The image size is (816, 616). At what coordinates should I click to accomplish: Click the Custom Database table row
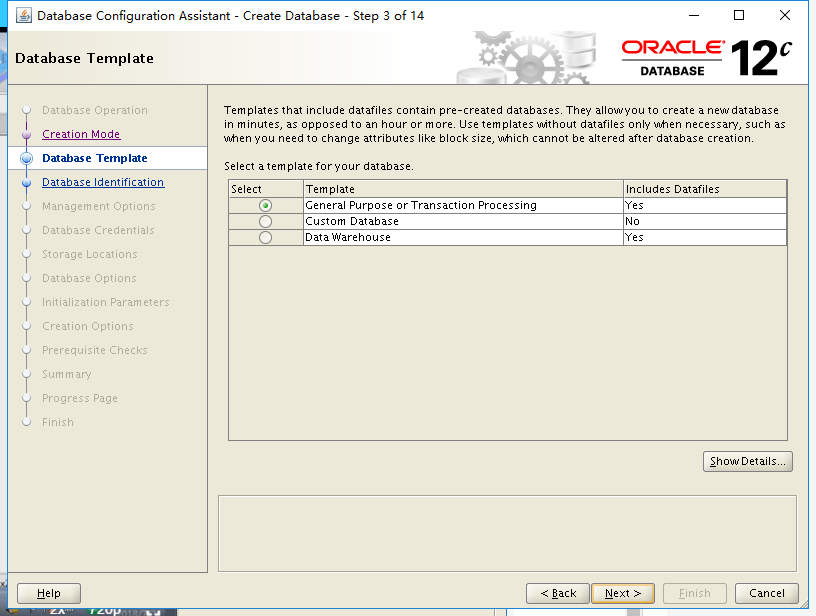pos(400,221)
